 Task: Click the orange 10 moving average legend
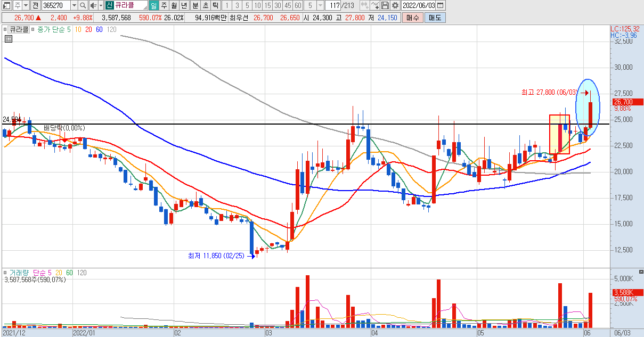[78, 30]
